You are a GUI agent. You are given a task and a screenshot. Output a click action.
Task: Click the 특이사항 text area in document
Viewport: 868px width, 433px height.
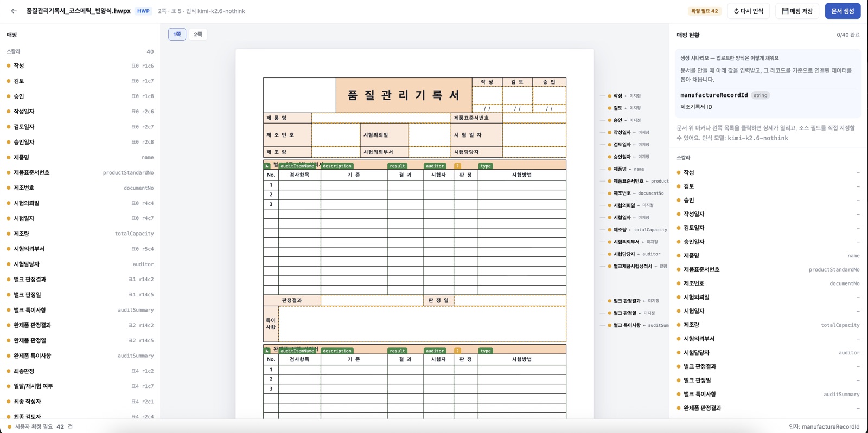coord(422,324)
